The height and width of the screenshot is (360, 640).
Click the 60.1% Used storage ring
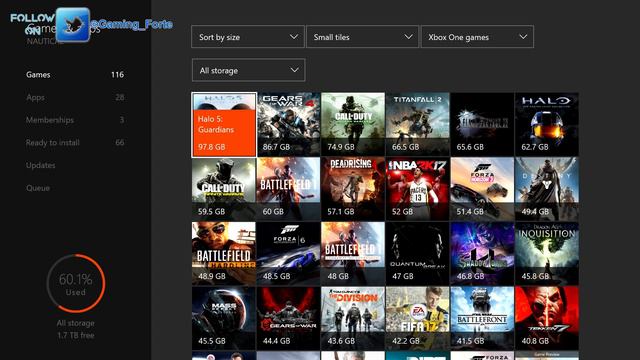tap(76, 284)
